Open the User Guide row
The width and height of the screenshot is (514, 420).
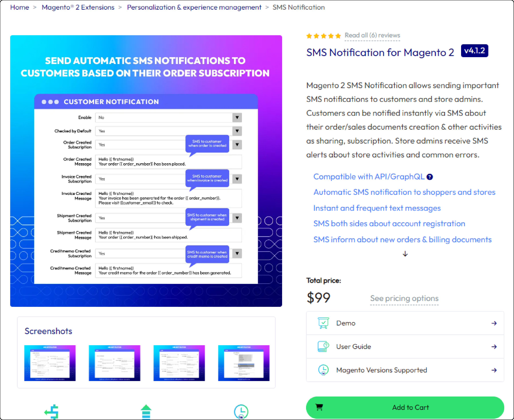405,347
